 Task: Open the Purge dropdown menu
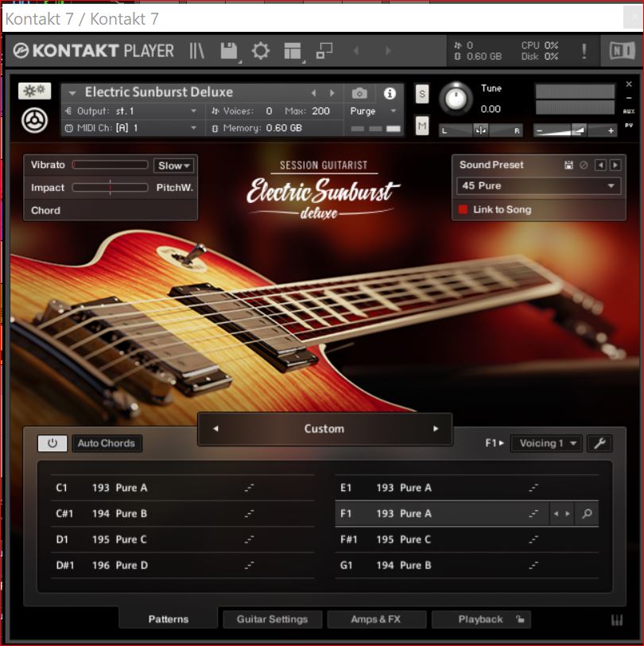pos(373,111)
